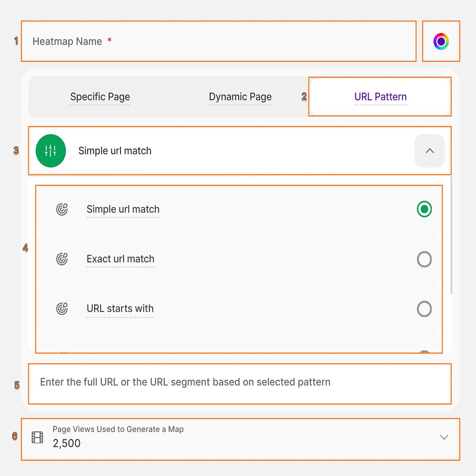Image resolution: width=476 pixels, height=476 pixels.
Task: Collapse the pattern list with up chevron
Action: click(430, 151)
